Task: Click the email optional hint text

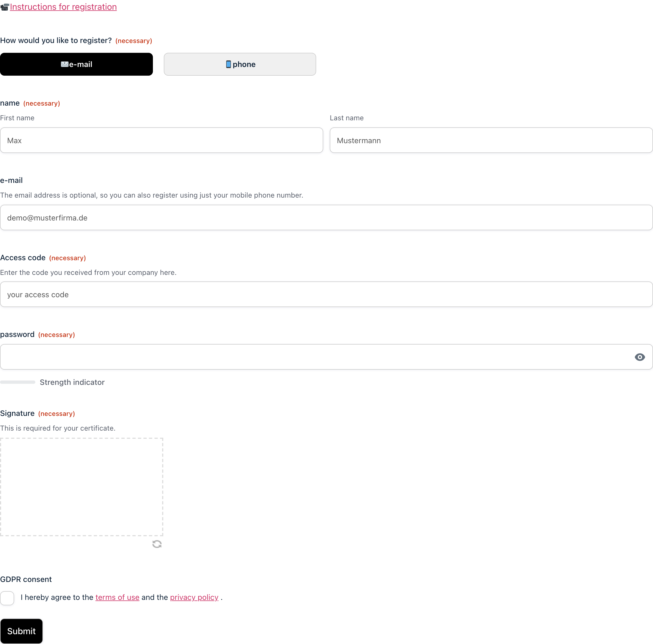Action: coord(152,195)
